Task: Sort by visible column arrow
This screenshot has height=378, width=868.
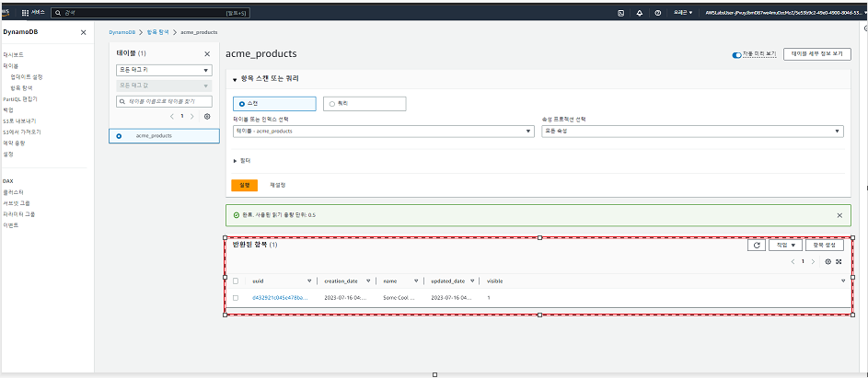Action: 842,281
